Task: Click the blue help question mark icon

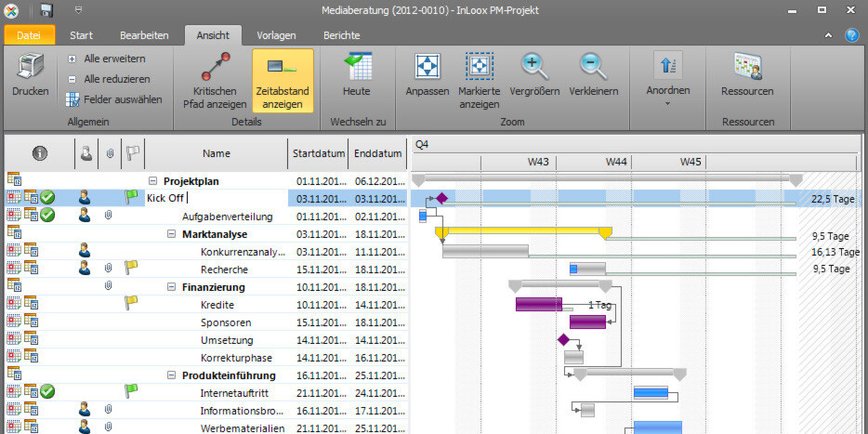Action: click(x=851, y=35)
